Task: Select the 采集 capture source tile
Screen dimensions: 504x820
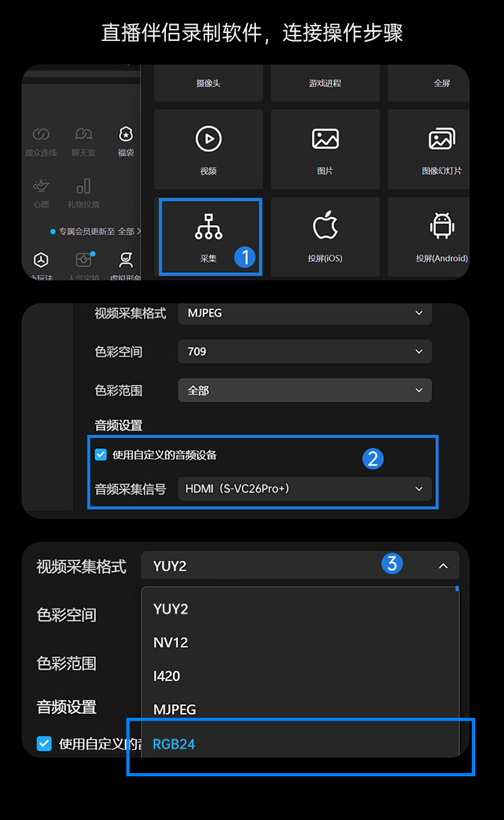Action: click(208, 236)
